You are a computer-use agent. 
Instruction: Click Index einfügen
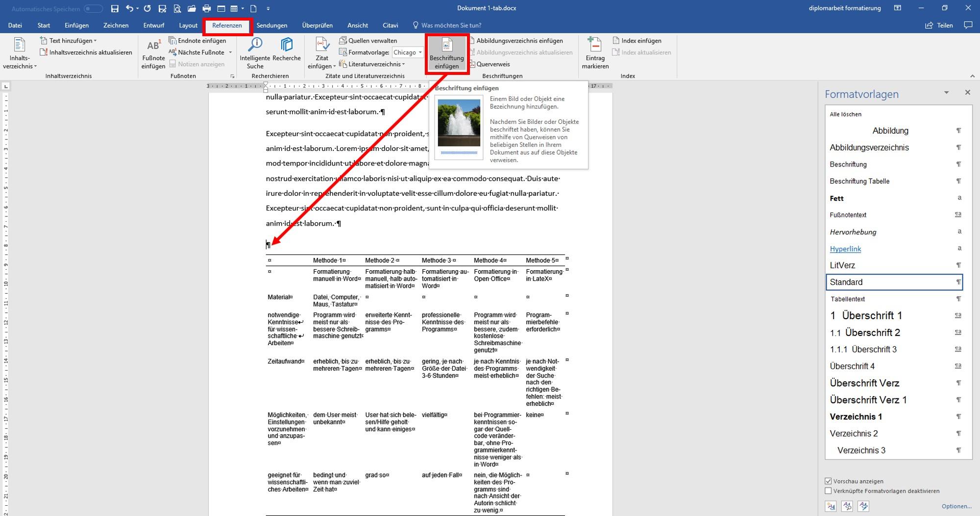tap(637, 41)
